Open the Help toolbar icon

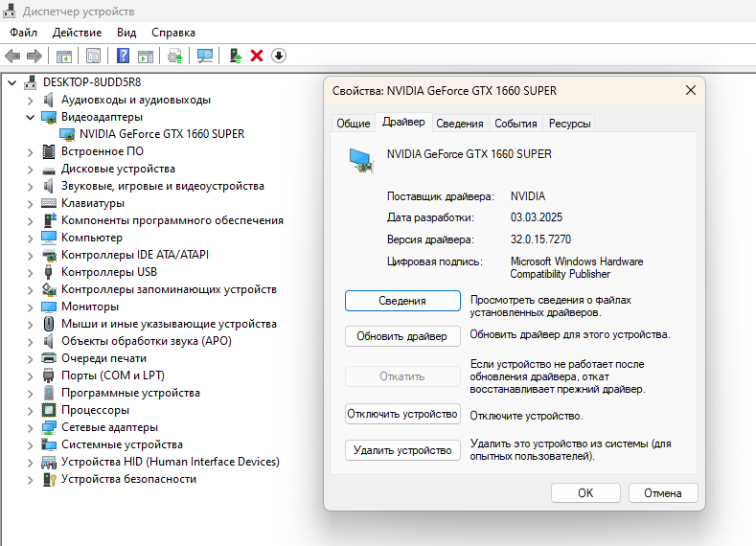pos(123,56)
